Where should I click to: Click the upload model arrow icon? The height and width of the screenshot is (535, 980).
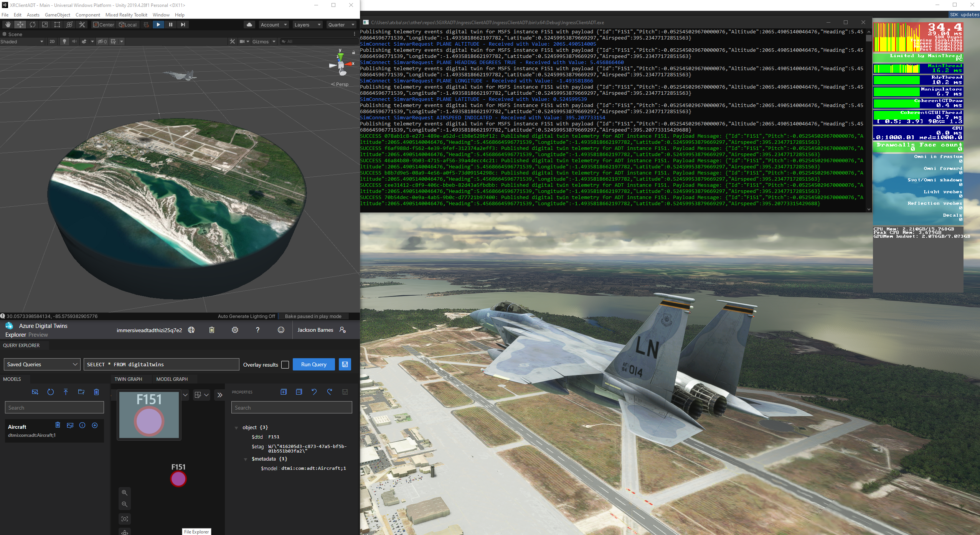(66, 392)
